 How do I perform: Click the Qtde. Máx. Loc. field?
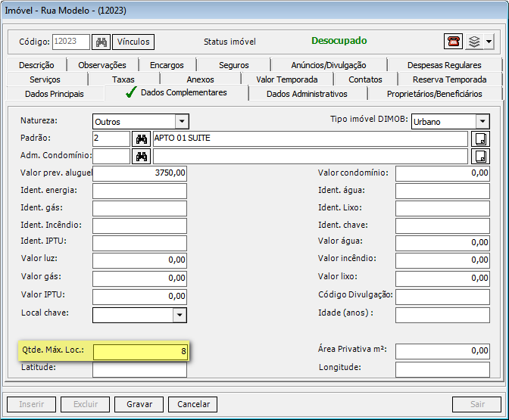click(x=139, y=352)
